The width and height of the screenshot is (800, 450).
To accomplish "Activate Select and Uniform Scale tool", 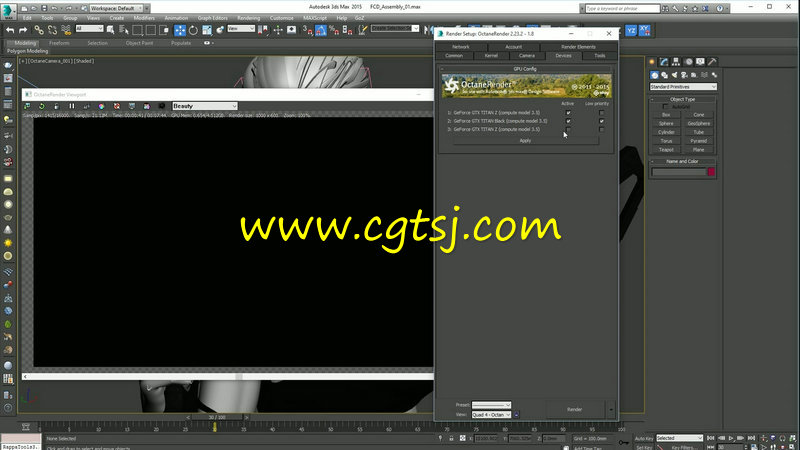I will tap(207, 30).
